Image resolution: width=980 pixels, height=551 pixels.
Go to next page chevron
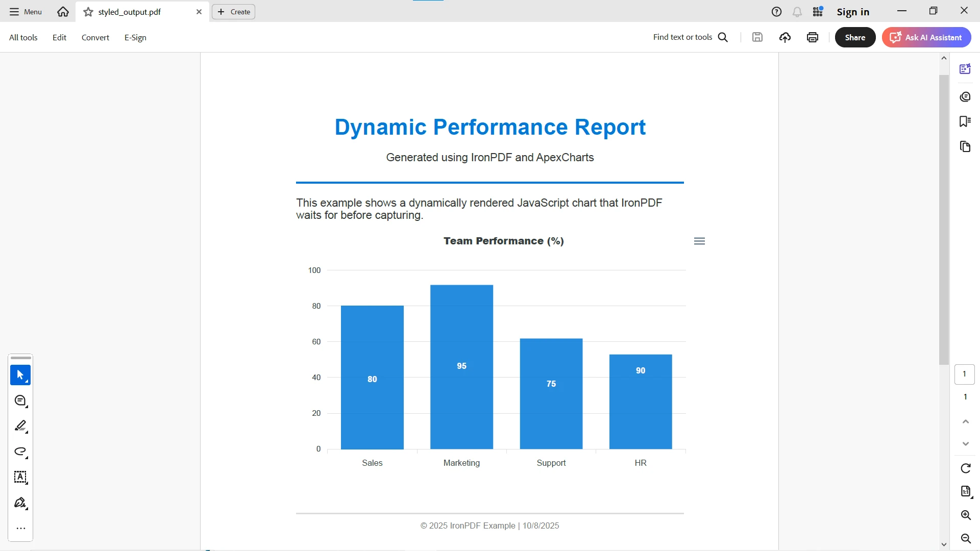[x=965, y=444]
